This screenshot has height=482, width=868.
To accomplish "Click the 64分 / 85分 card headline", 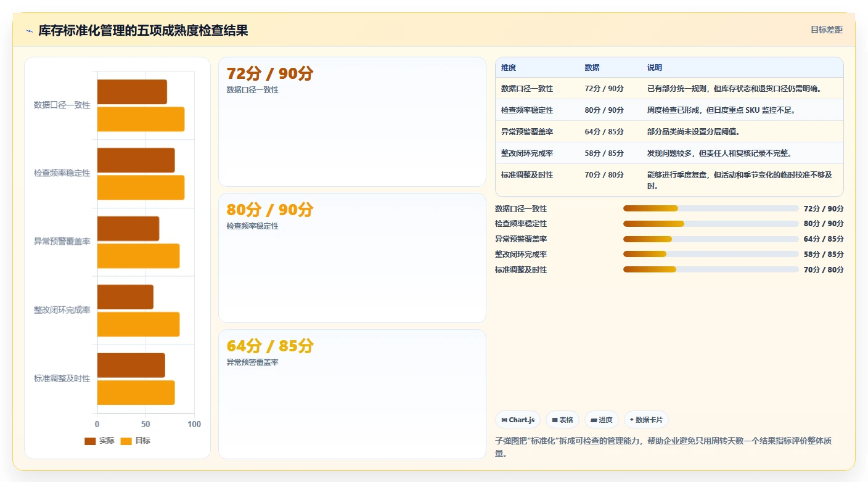I will pos(270,346).
